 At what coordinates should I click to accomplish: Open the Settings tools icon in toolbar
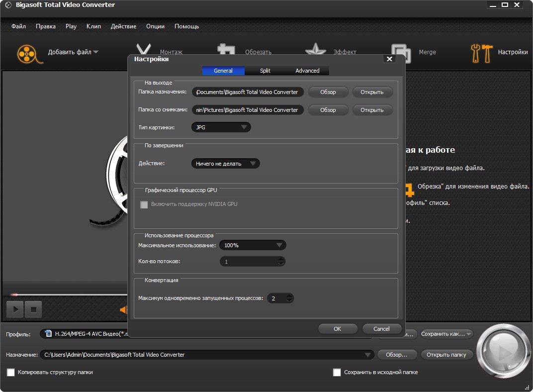[x=481, y=53]
